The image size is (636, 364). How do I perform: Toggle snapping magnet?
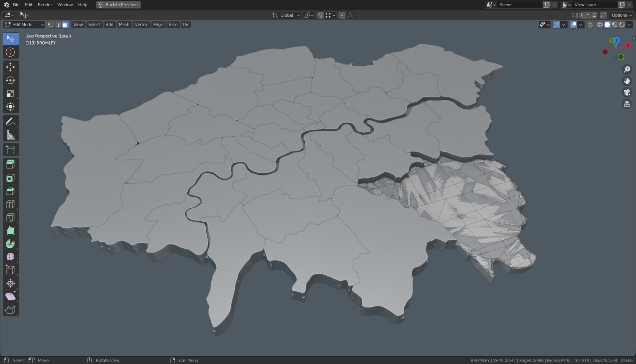tap(320, 15)
